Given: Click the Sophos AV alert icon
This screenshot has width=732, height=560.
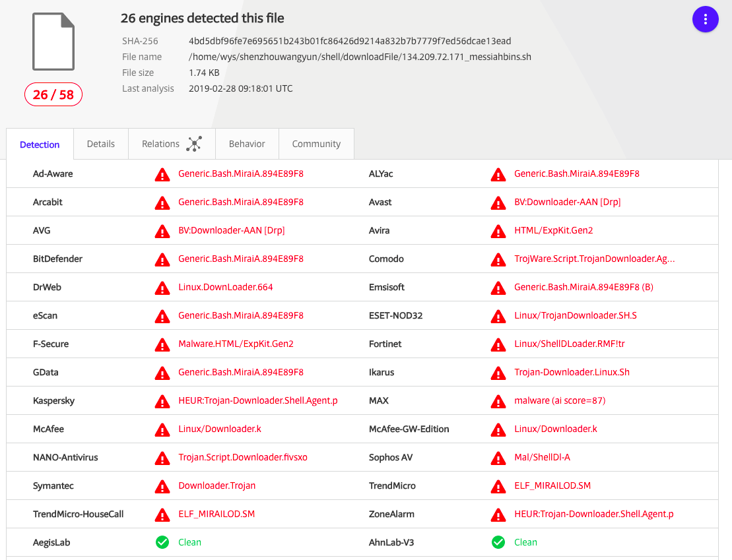Looking at the screenshot, I should (x=498, y=458).
